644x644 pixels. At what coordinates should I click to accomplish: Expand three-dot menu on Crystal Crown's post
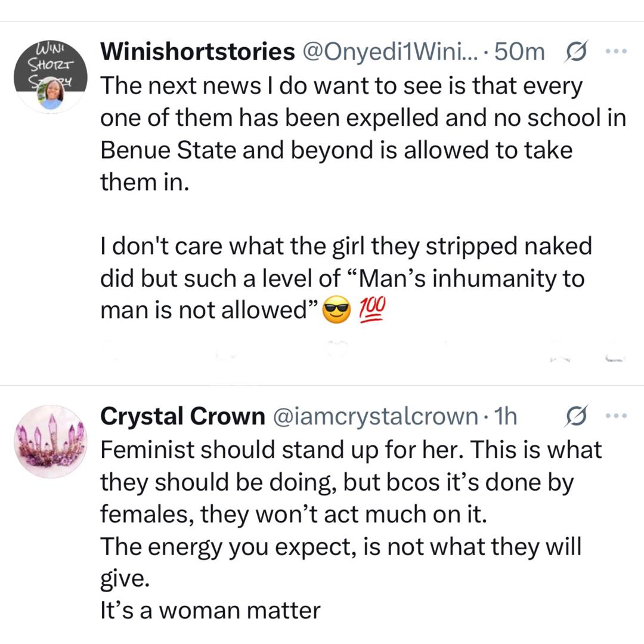click(x=613, y=416)
